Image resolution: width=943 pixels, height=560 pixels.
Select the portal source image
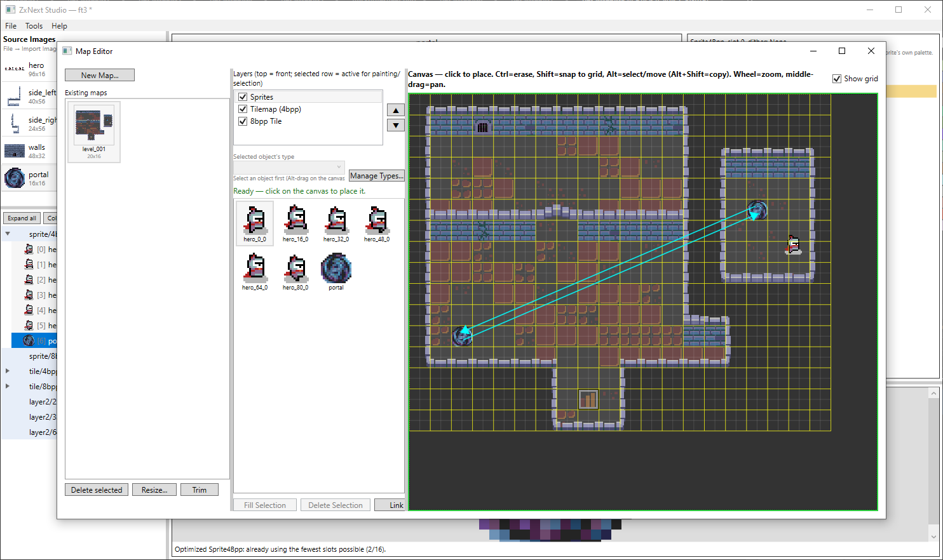(x=29, y=178)
